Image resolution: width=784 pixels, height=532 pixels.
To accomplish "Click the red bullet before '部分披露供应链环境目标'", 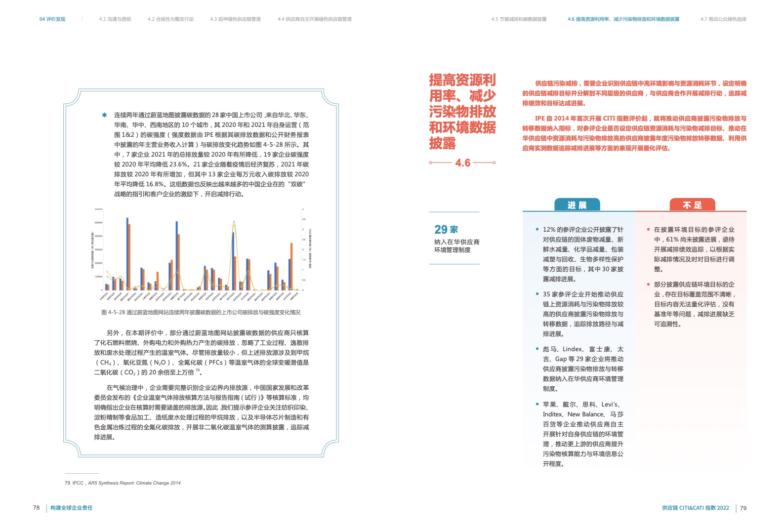I will coord(648,284).
